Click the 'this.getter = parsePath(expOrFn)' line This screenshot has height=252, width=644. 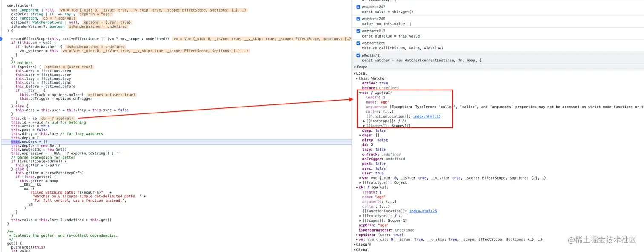coord(49,173)
